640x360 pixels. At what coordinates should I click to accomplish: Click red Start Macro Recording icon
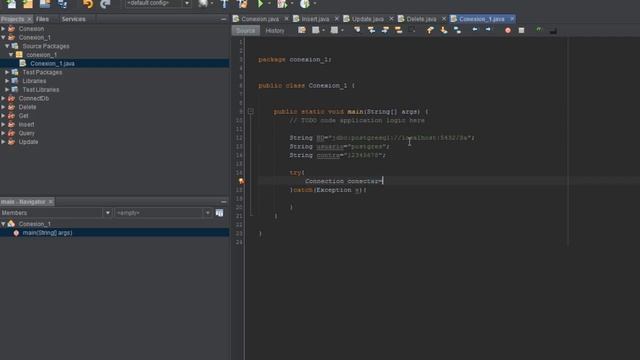(x=508, y=30)
